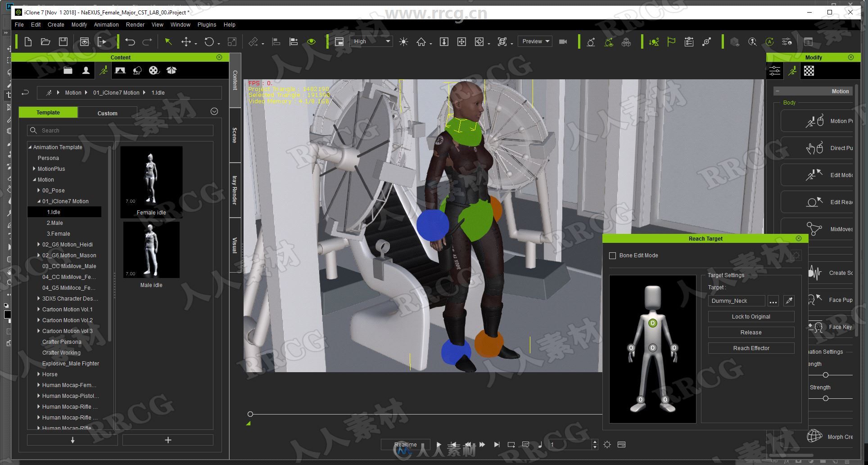Toggle the speech bubble playback icon
Image resolution: width=868 pixels, height=465 pixels.
click(525, 444)
